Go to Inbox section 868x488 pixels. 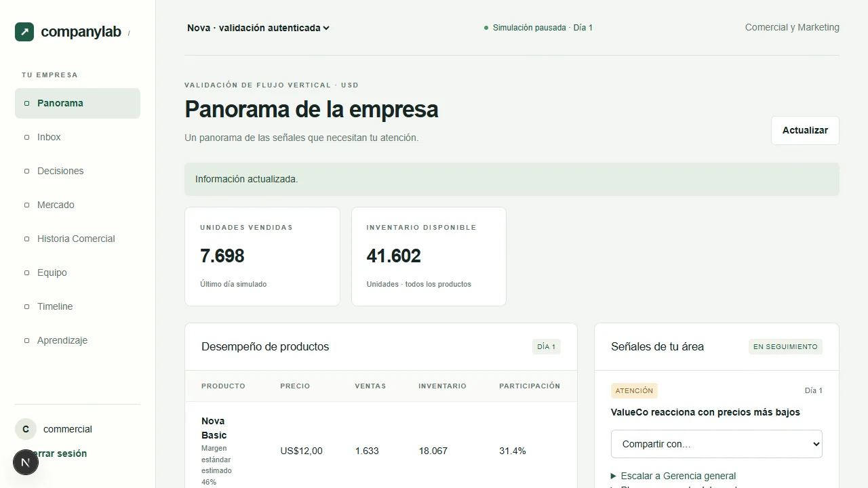click(x=77, y=137)
